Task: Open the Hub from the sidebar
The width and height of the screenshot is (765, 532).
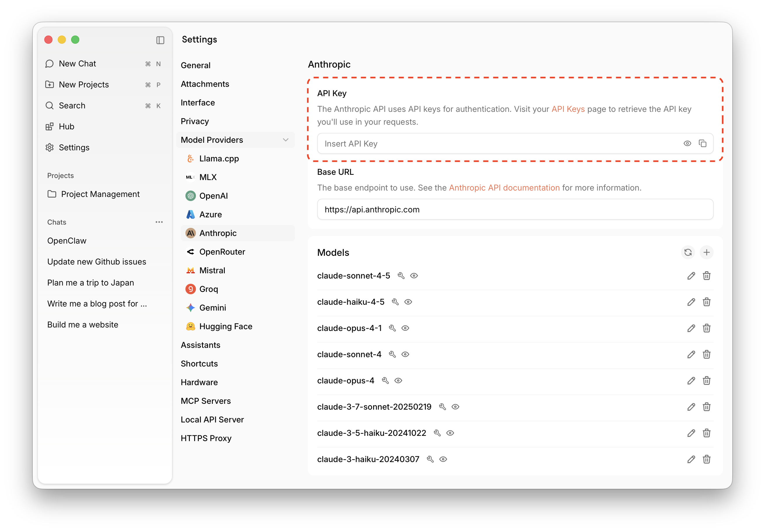Action: pyautogui.click(x=66, y=126)
